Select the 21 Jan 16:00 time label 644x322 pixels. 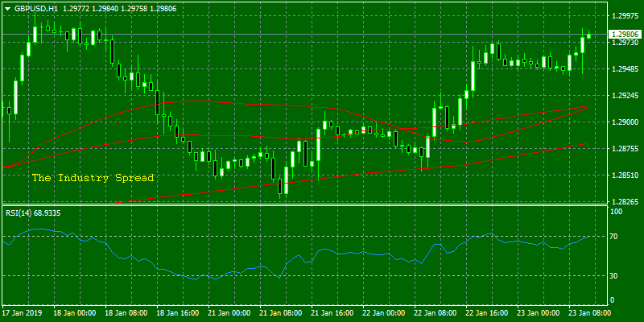pos(333,313)
